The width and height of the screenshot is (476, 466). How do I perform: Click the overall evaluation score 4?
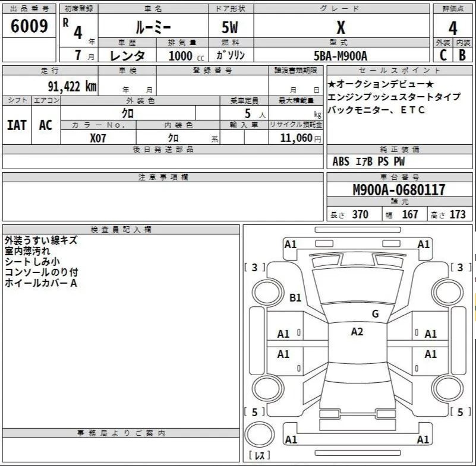[x=453, y=28]
